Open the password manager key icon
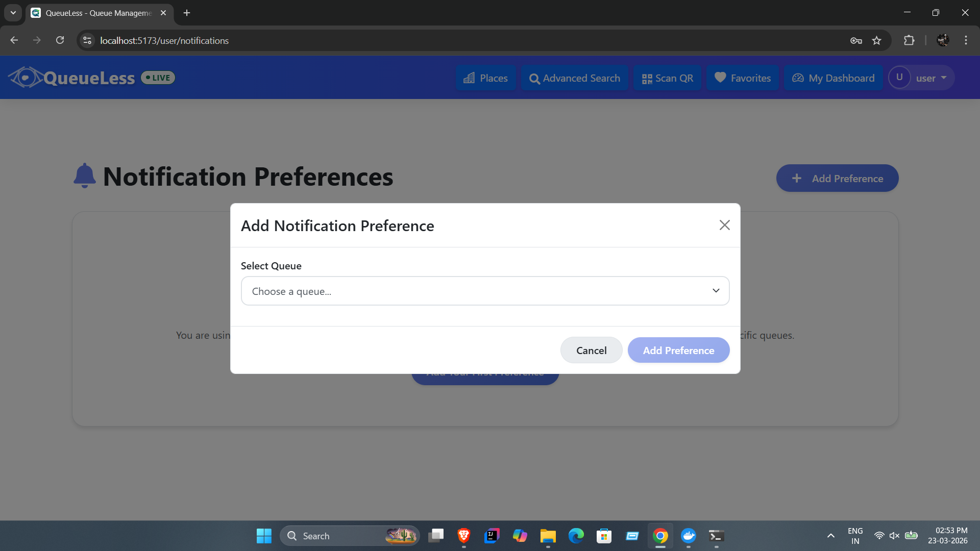 click(856, 40)
